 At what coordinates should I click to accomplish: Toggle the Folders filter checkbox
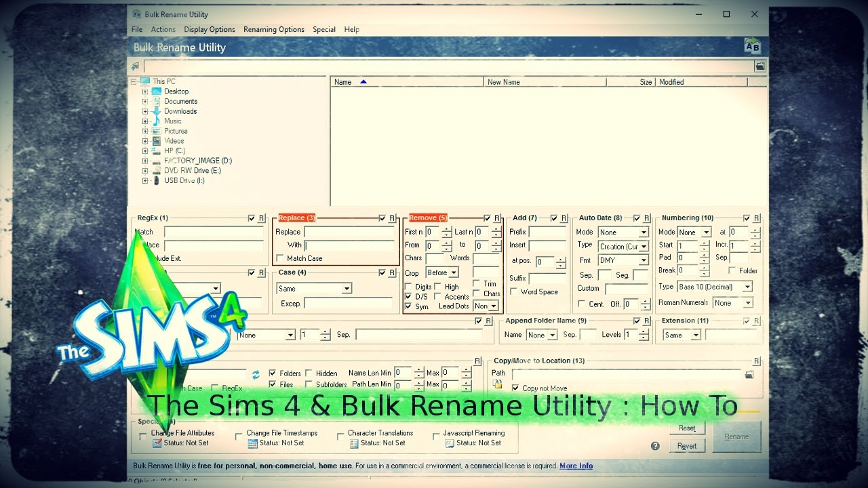273,373
